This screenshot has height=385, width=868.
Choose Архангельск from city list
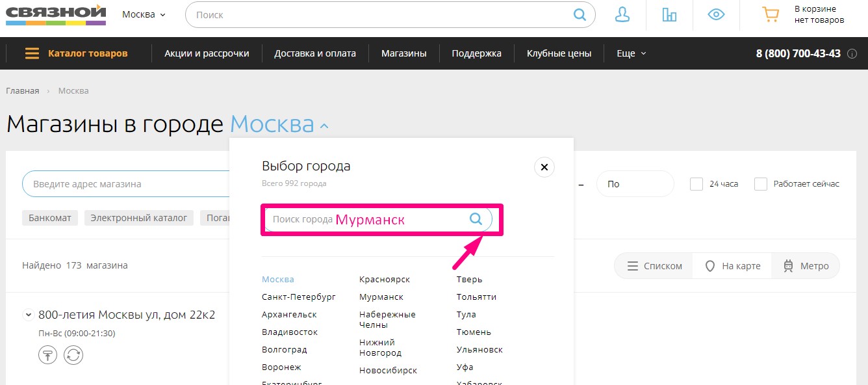289,314
